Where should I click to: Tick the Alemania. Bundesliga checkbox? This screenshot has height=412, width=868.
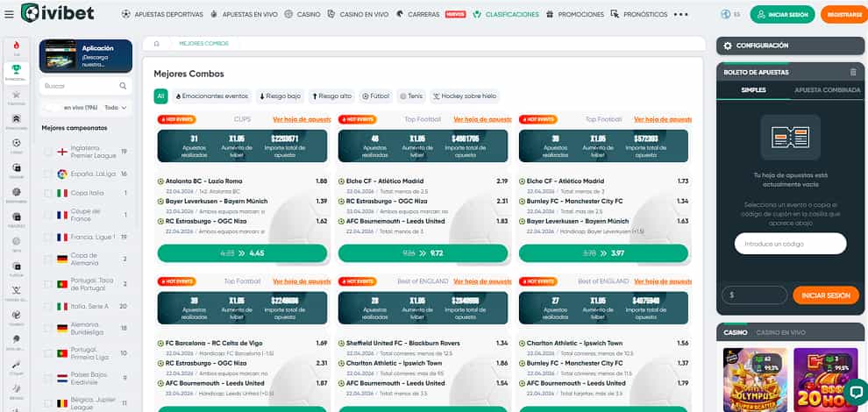tap(48, 329)
